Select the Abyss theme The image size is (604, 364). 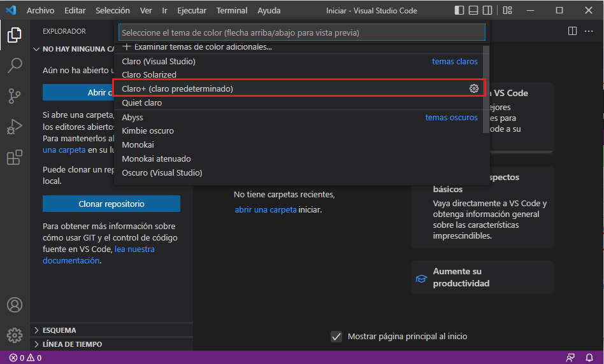(x=299, y=117)
